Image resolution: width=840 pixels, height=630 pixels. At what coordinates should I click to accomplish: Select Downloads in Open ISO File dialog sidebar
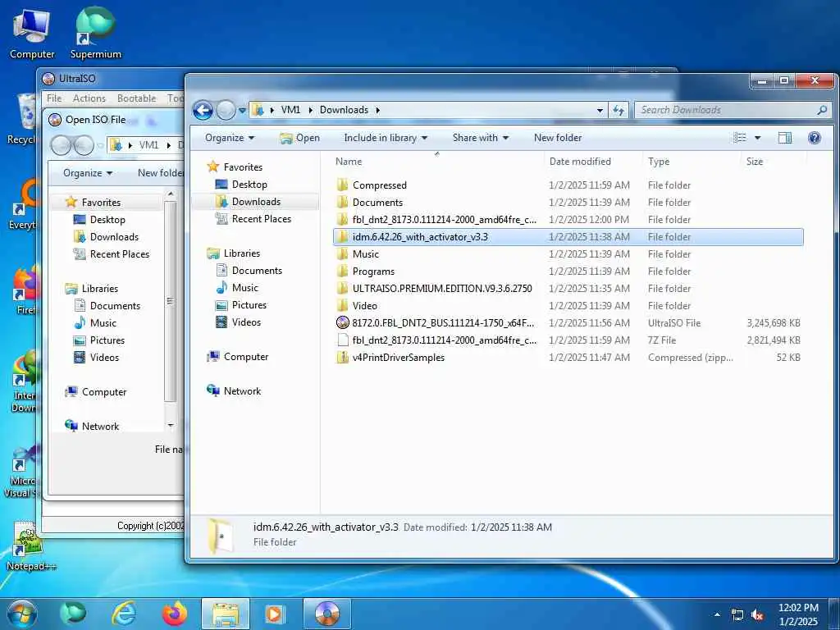point(114,237)
